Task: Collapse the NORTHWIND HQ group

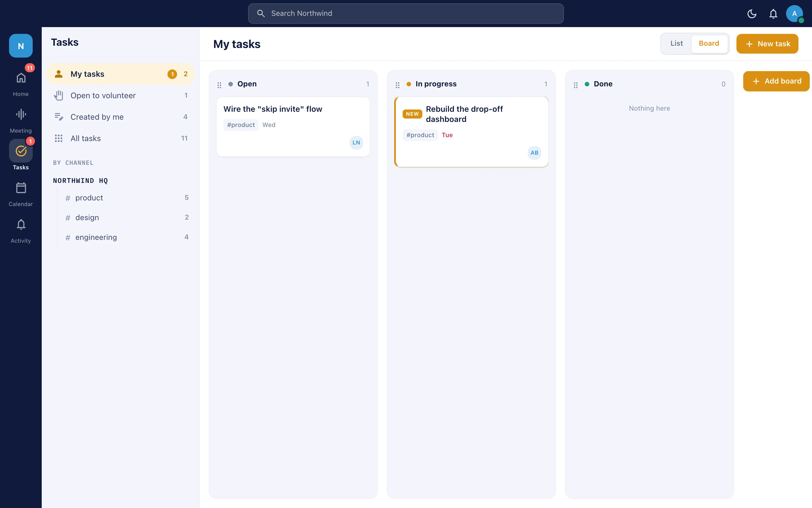Action: point(81,181)
